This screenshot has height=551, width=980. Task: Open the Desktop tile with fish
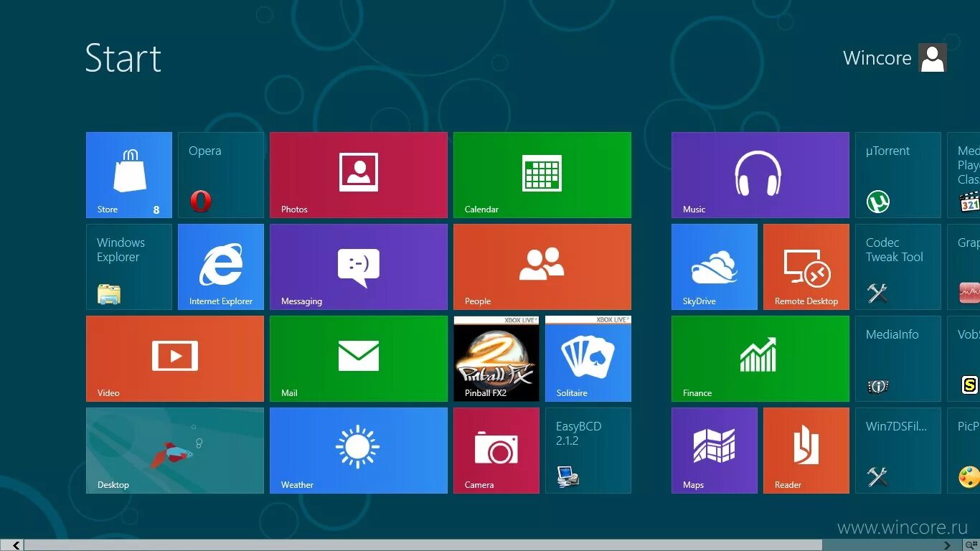175,451
